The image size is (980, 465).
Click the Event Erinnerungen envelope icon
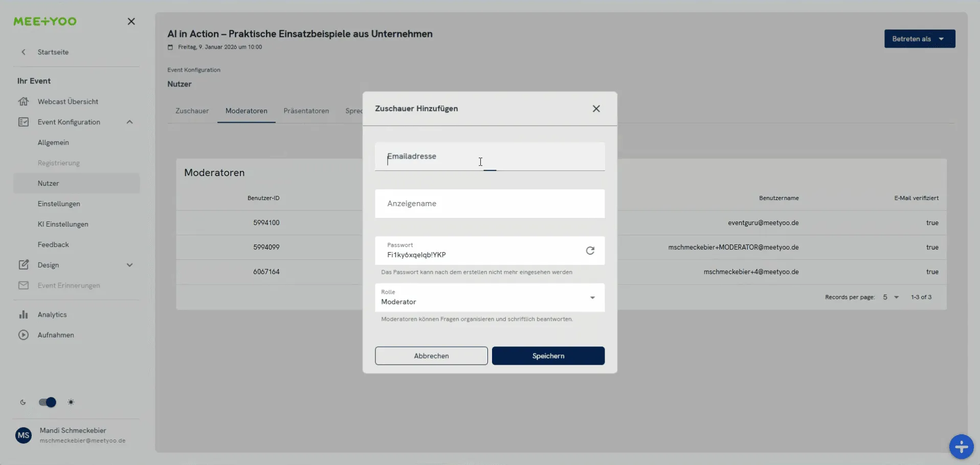[24, 285]
